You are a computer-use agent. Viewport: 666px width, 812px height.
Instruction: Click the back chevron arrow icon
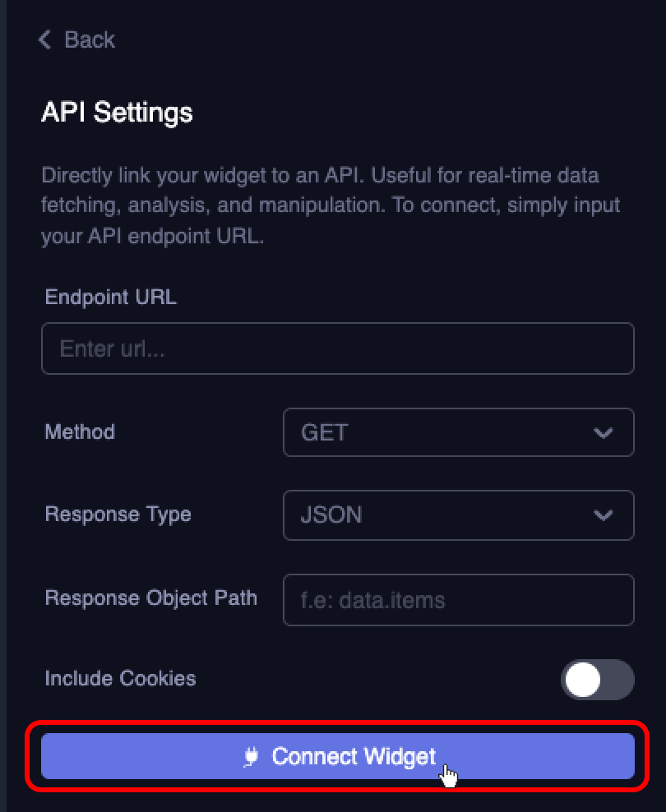[x=44, y=39]
